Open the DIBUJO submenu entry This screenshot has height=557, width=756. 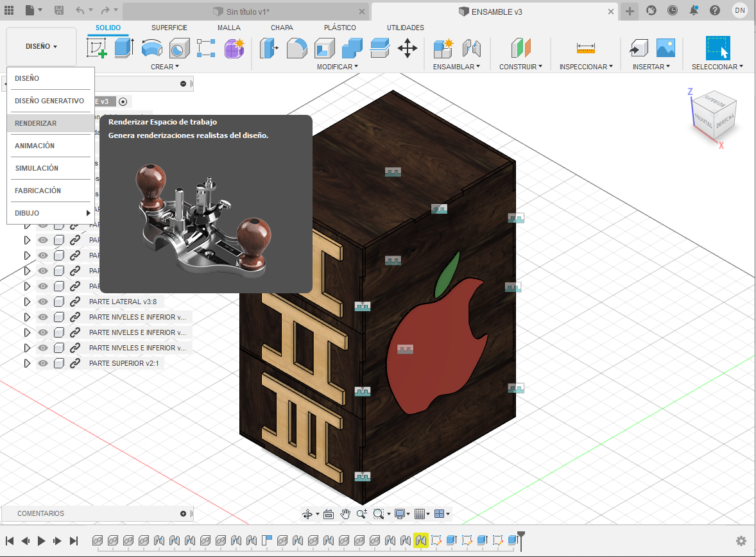pos(51,212)
